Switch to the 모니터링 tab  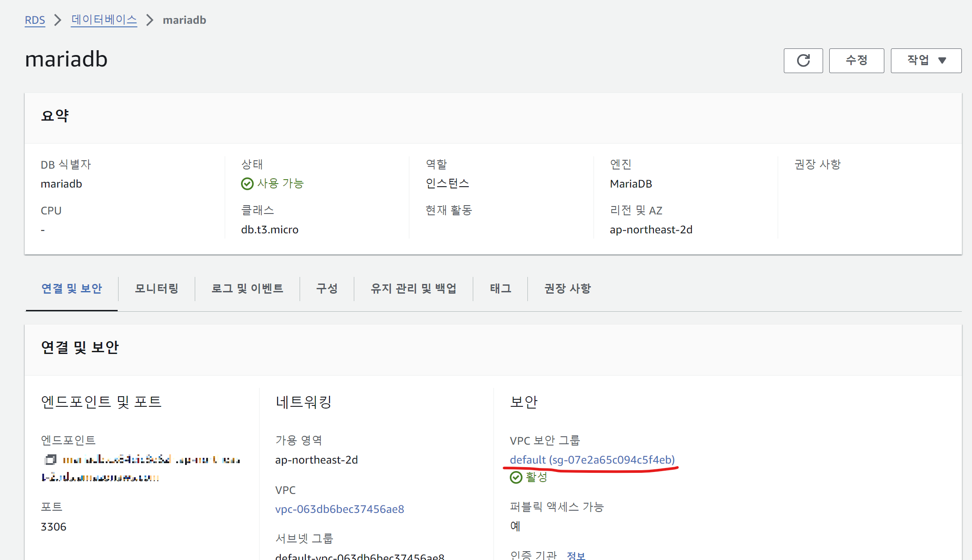pyautogui.click(x=156, y=289)
